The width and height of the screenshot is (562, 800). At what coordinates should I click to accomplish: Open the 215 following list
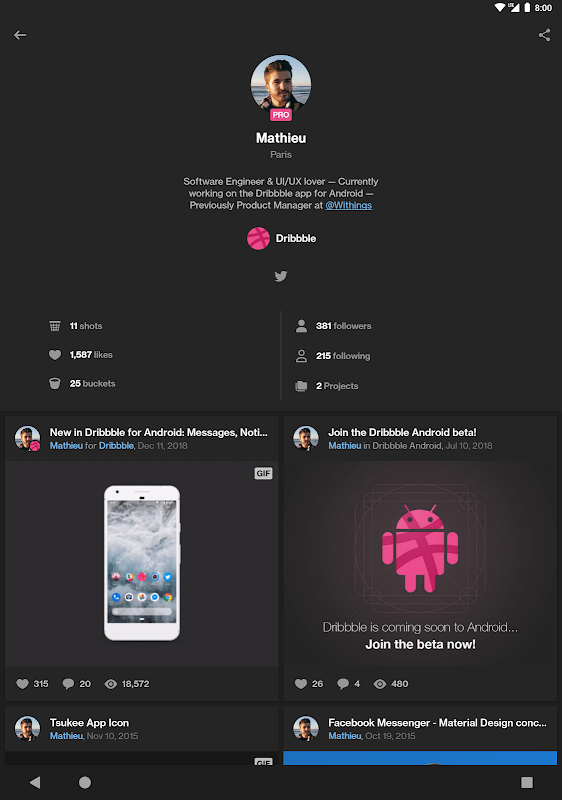click(x=333, y=356)
